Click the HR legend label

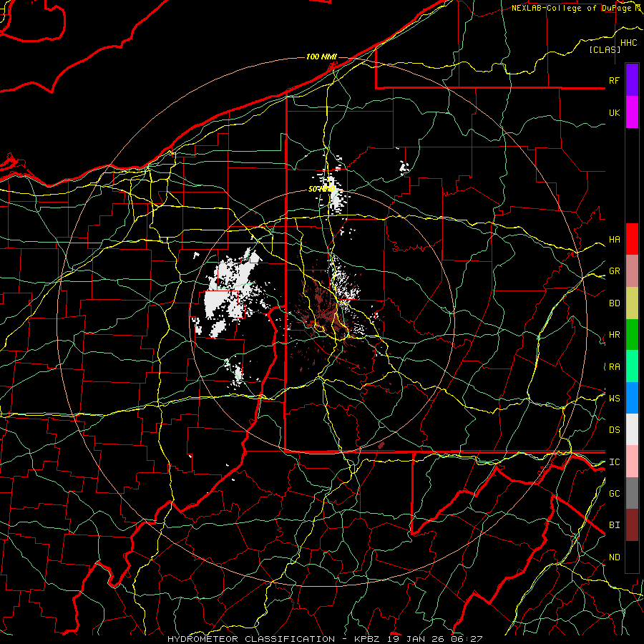(x=614, y=335)
